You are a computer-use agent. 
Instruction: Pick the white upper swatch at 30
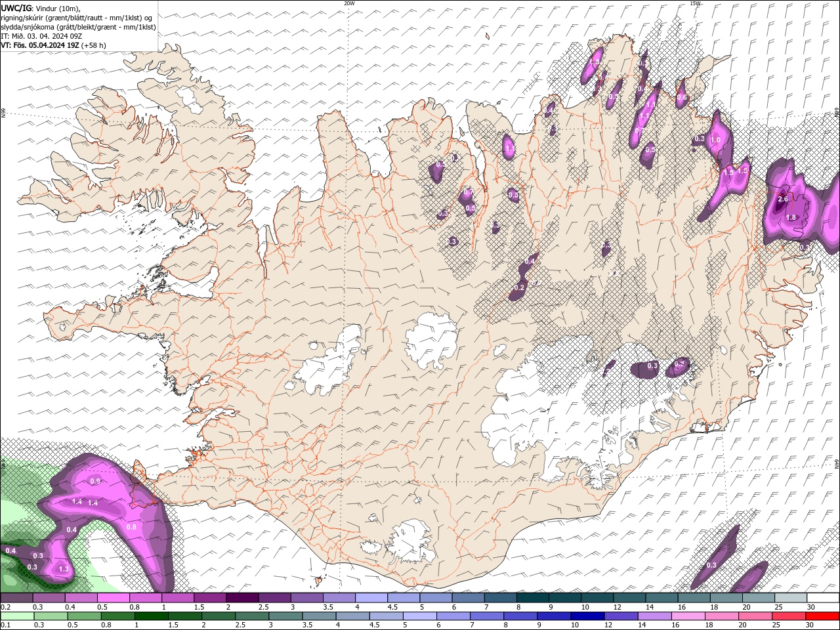pyautogui.click(x=823, y=598)
